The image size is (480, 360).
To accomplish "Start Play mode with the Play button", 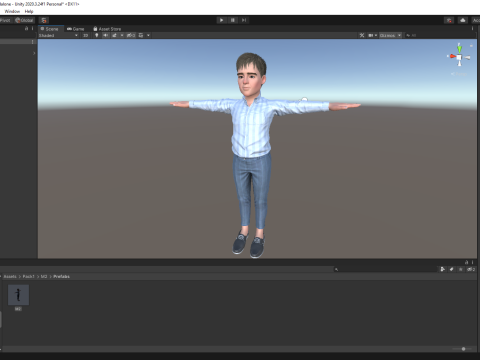I will click(221, 20).
